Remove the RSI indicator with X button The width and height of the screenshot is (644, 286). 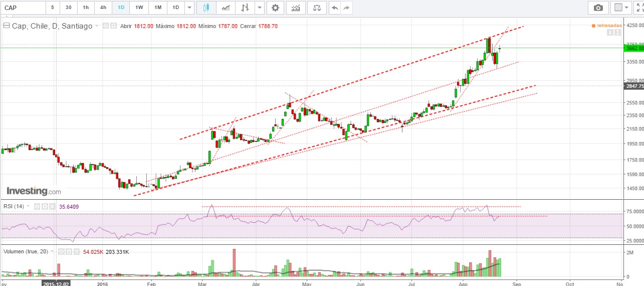point(52,206)
